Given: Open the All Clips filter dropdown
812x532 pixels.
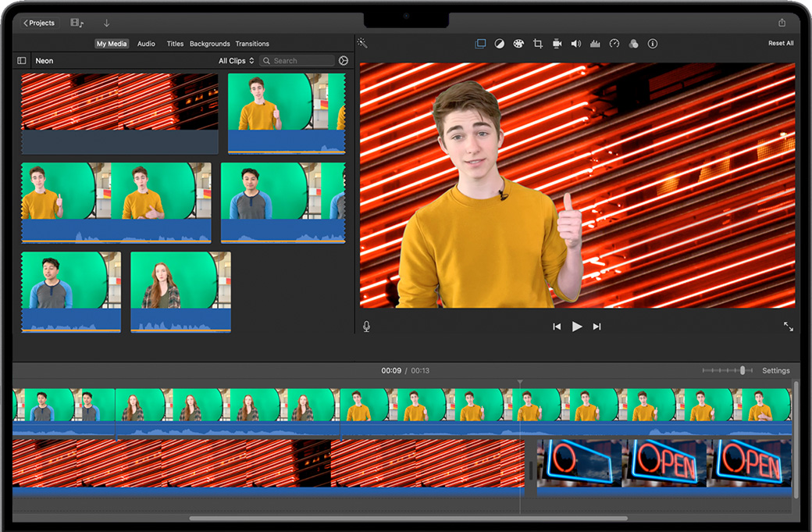Looking at the screenshot, I should click(x=235, y=61).
